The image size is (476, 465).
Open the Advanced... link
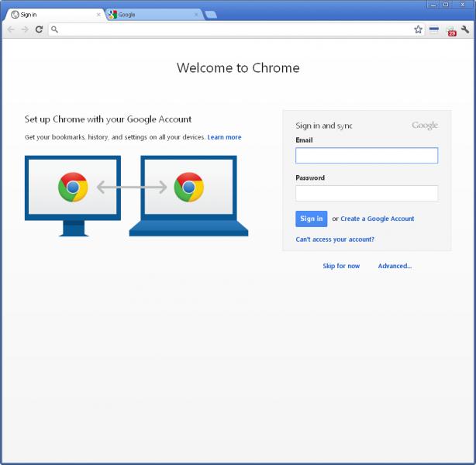[395, 266]
